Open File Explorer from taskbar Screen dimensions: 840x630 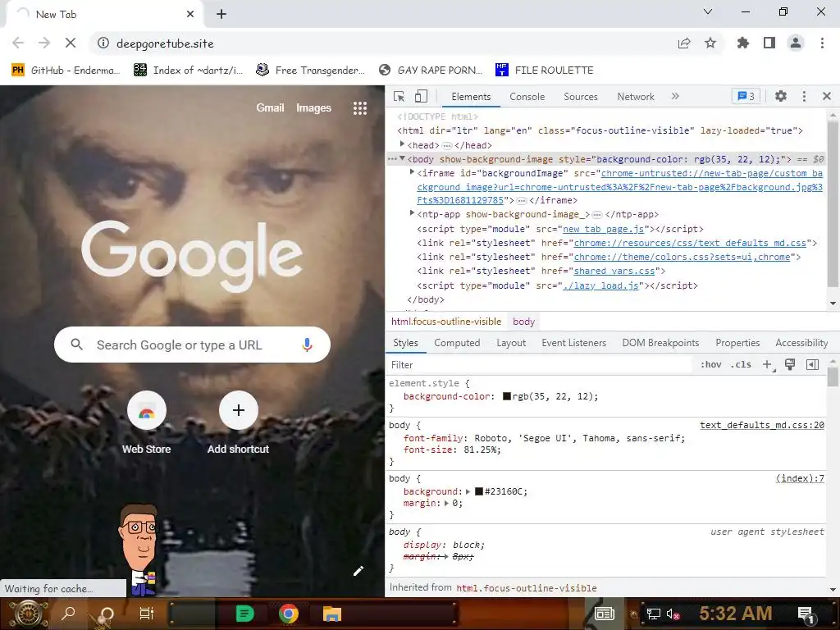point(331,614)
